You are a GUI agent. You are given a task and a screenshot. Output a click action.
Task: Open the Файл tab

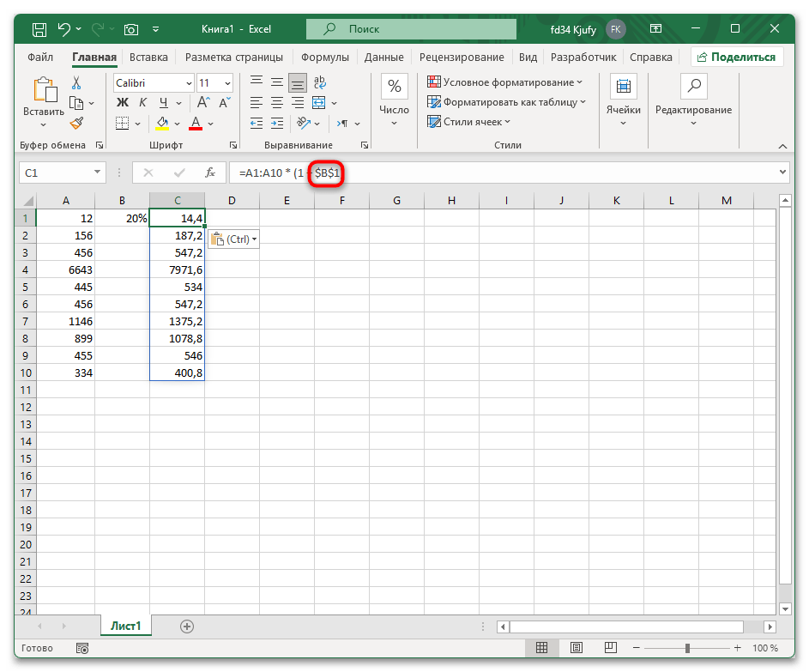40,58
